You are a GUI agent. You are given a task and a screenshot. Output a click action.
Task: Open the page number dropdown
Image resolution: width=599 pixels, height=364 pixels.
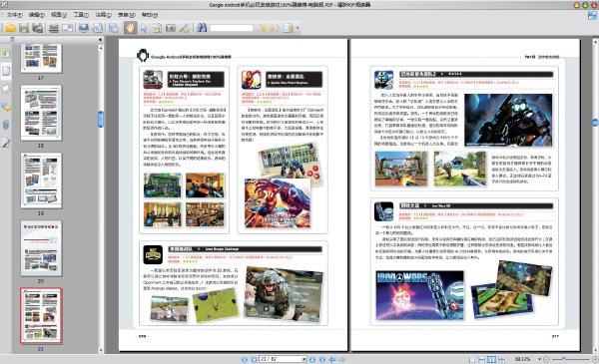click(304, 359)
